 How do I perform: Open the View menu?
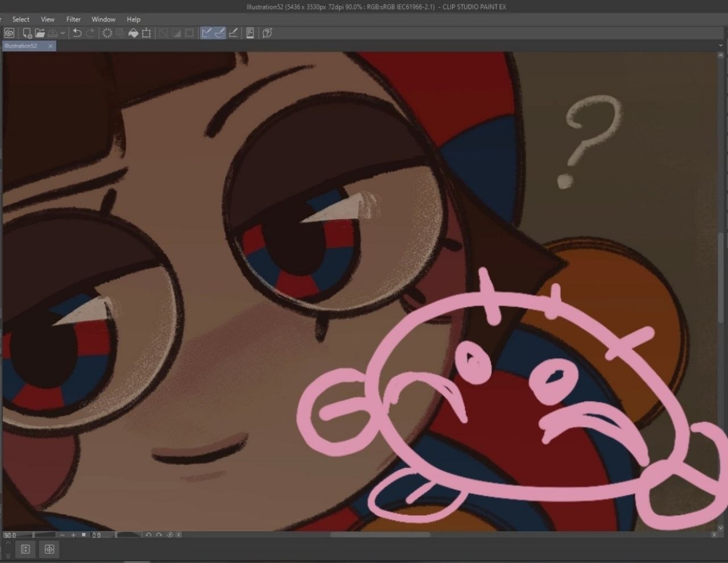(x=48, y=19)
